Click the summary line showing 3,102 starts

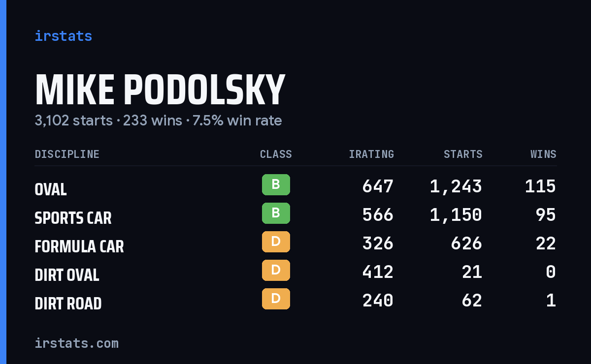158,121
